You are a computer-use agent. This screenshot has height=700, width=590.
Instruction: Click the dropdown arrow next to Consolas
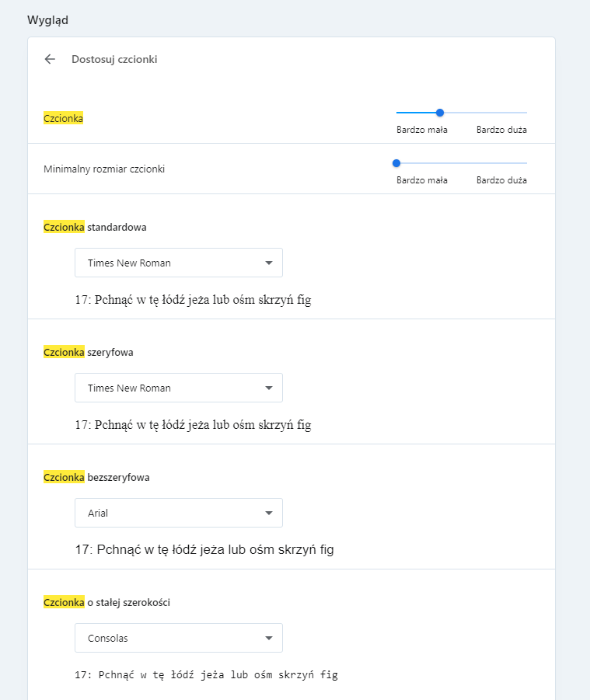tap(269, 638)
